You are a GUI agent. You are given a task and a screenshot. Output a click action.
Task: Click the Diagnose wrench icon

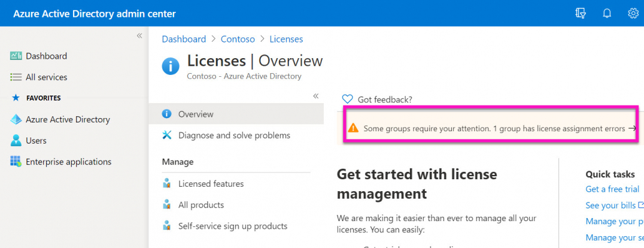(167, 135)
